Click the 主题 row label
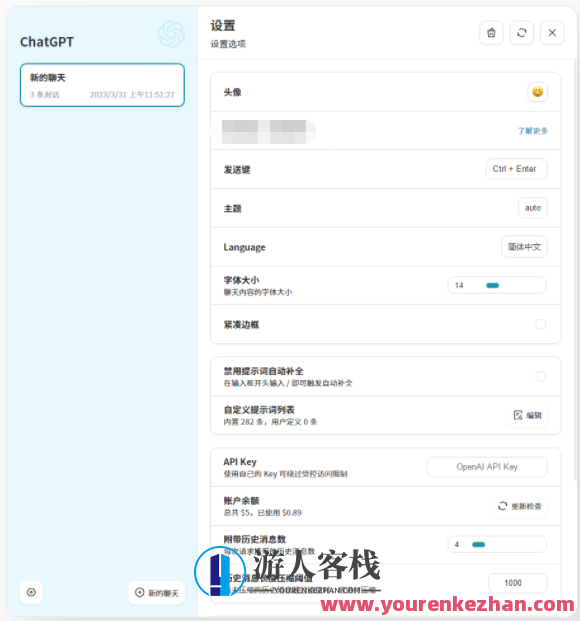580x621 pixels. click(x=233, y=209)
